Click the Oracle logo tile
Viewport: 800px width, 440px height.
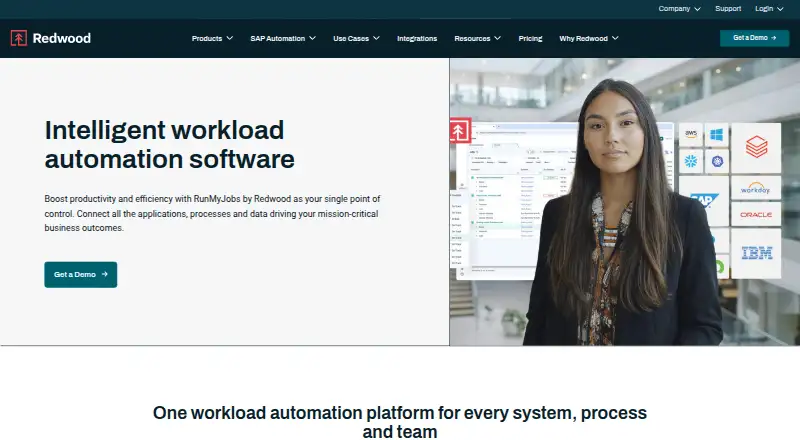click(x=756, y=214)
